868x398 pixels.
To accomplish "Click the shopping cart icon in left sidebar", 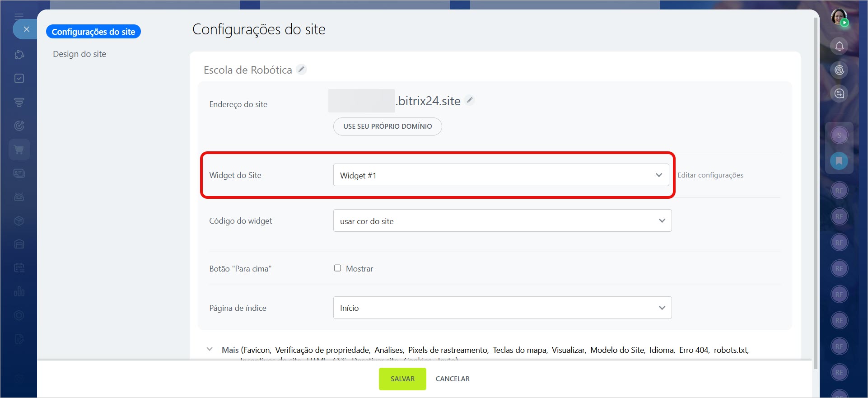I will pos(19,150).
